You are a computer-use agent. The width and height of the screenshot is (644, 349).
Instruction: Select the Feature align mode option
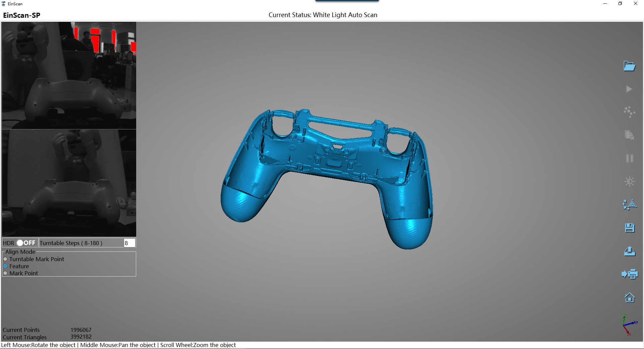(5, 266)
